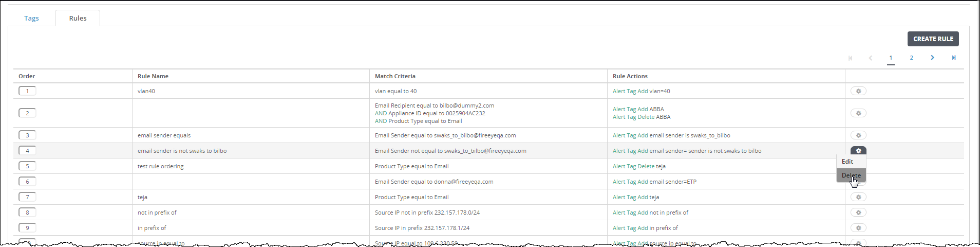
Task: Click Rule Name column header
Action: pos(153,76)
